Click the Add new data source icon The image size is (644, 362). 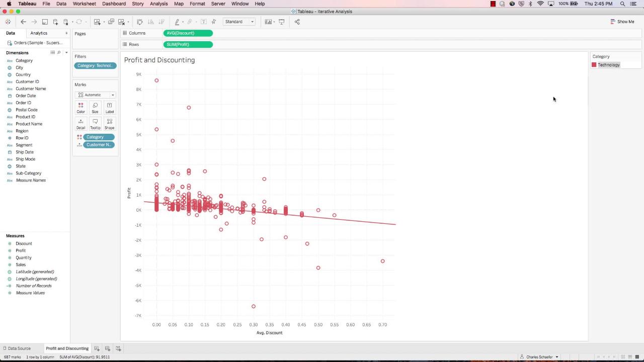[x=55, y=22]
